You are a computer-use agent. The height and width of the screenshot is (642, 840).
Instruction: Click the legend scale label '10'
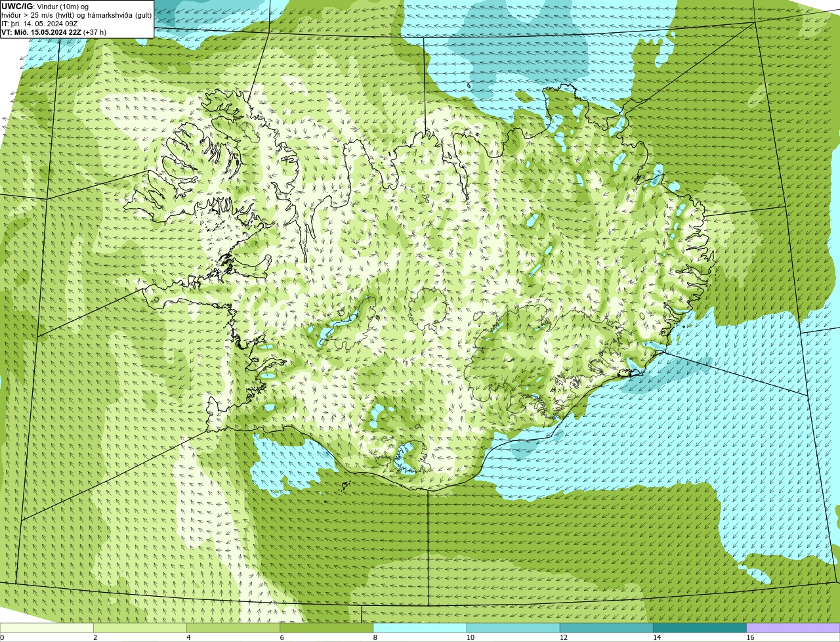pos(470,637)
